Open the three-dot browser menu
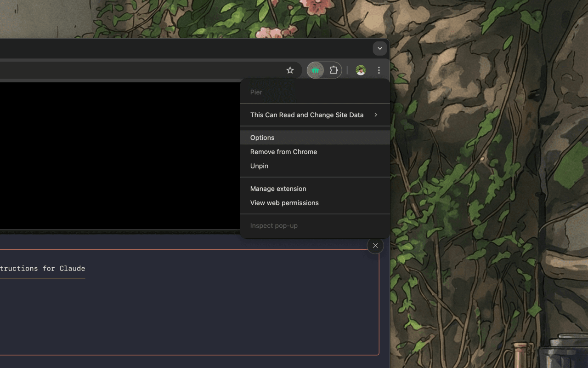The width and height of the screenshot is (588, 368). (x=379, y=70)
